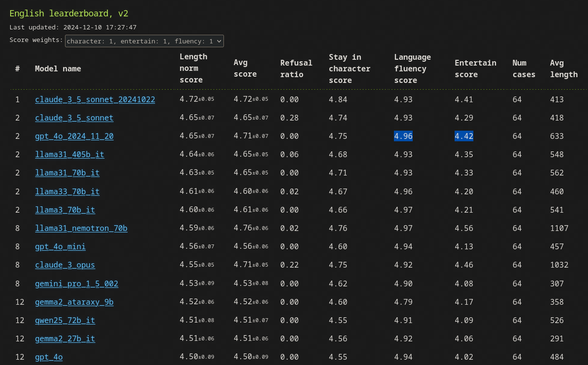
Task: Visit the llama31_70b_it model page
Action: point(67,173)
